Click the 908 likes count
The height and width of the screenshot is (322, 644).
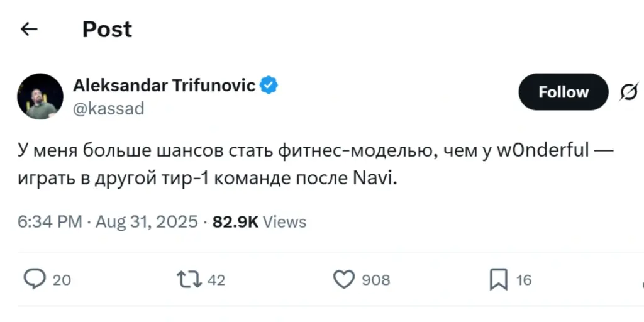pos(376,280)
